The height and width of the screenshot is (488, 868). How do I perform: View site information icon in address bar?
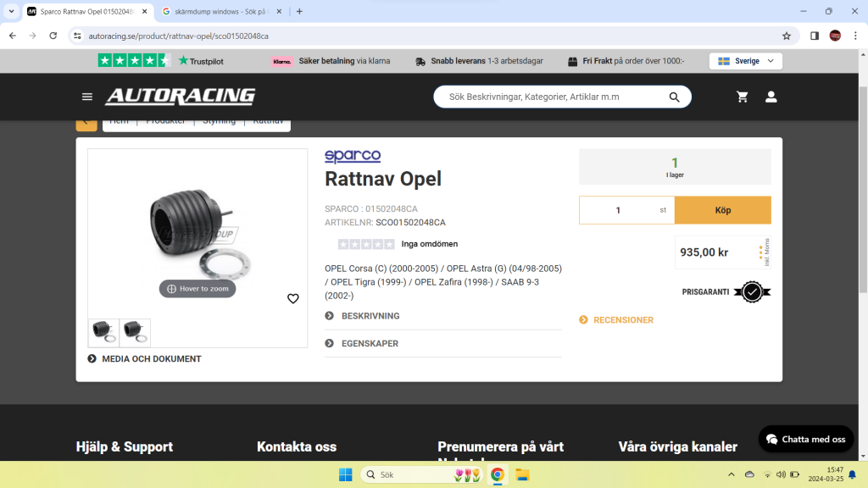click(77, 36)
